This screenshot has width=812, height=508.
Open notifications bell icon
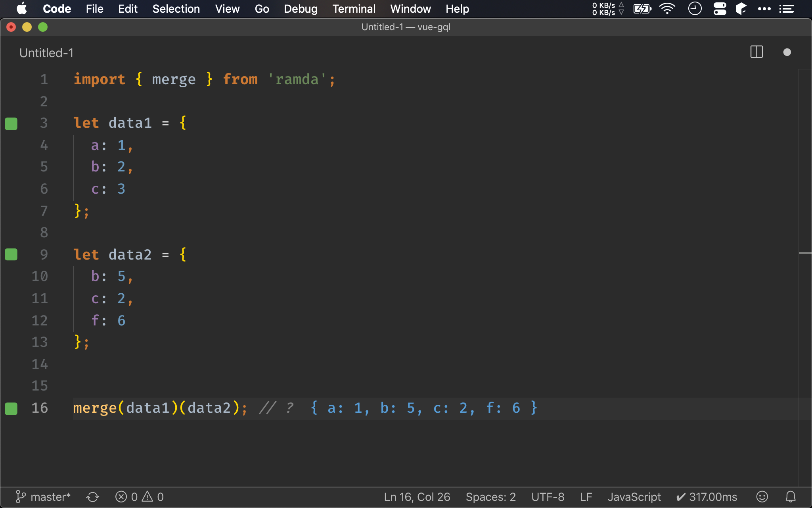pyautogui.click(x=791, y=497)
